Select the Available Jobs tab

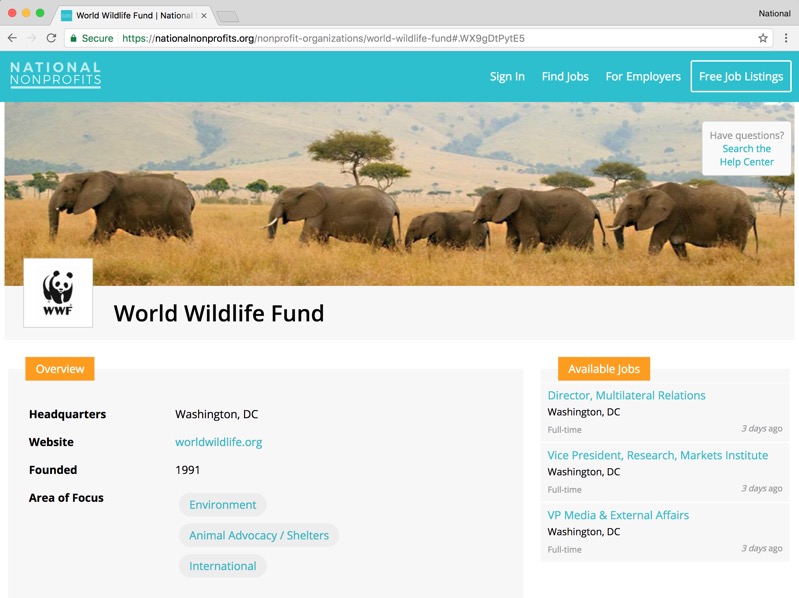point(604,369)
